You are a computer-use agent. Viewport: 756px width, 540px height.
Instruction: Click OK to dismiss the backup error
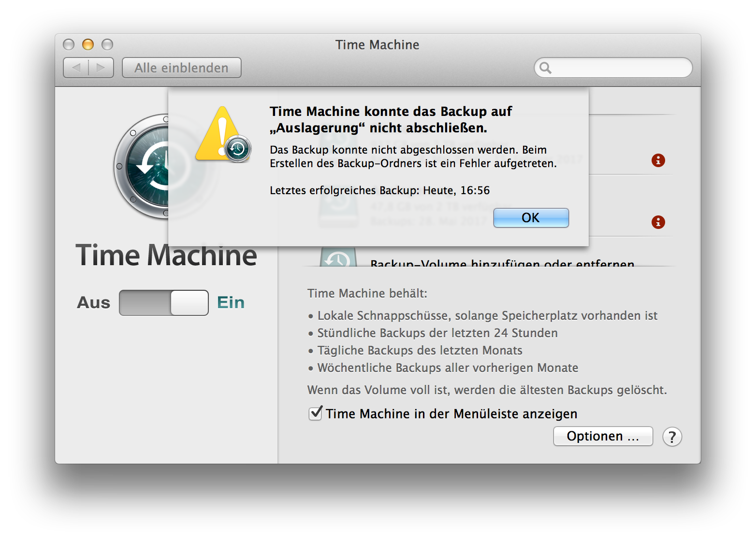(531, 218)
